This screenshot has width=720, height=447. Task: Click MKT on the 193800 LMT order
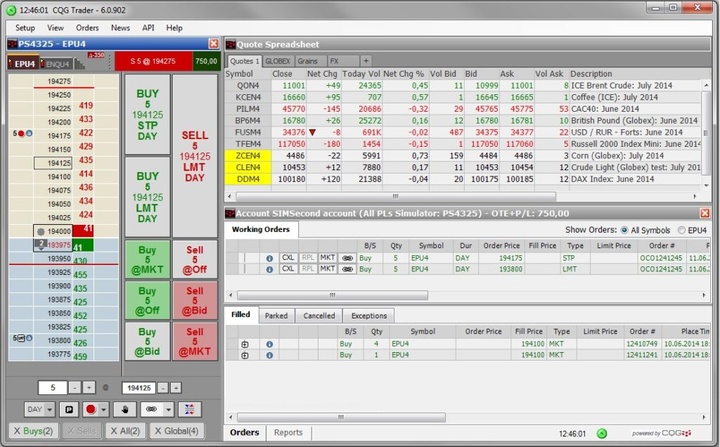327,269
